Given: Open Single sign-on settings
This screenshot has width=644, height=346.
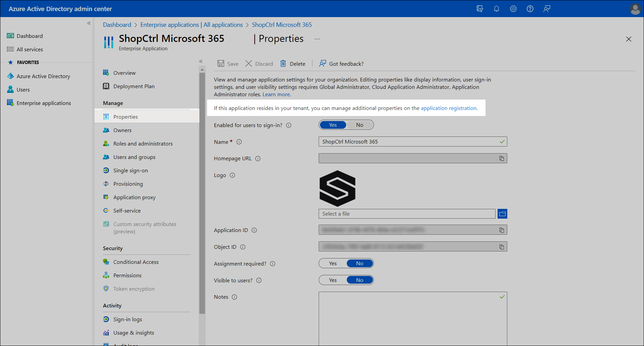Looking at the screenshot, I should [x=130, y=170].
